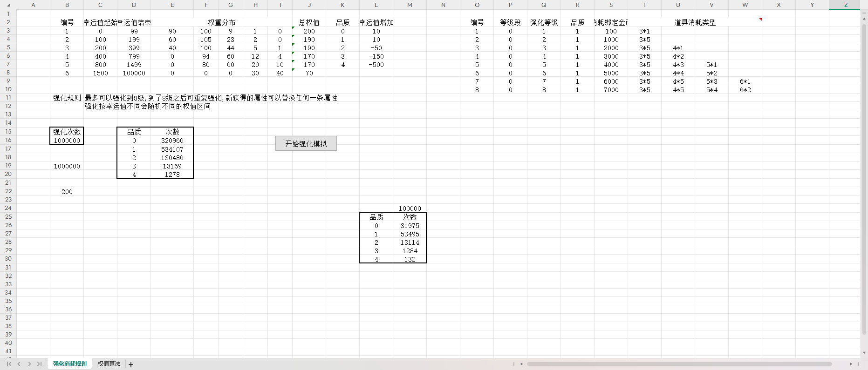Select the 强化规则 label cell

[67, 98]
